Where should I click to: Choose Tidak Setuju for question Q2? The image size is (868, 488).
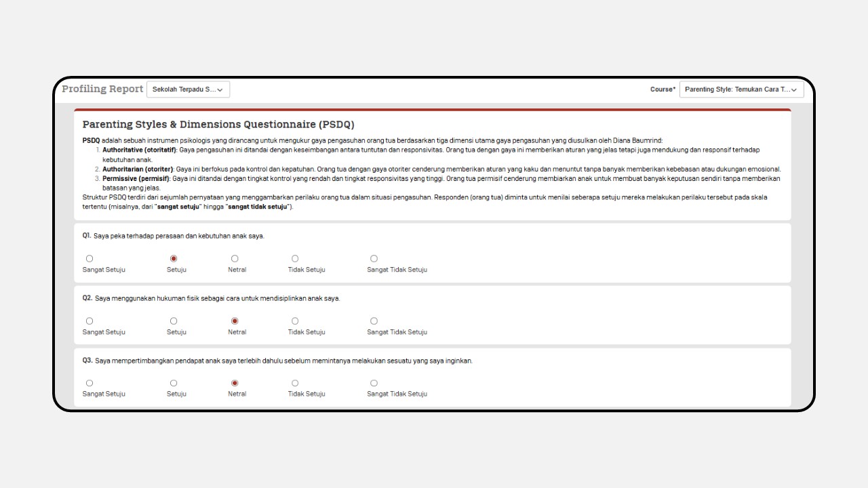[x=295, y=321]
